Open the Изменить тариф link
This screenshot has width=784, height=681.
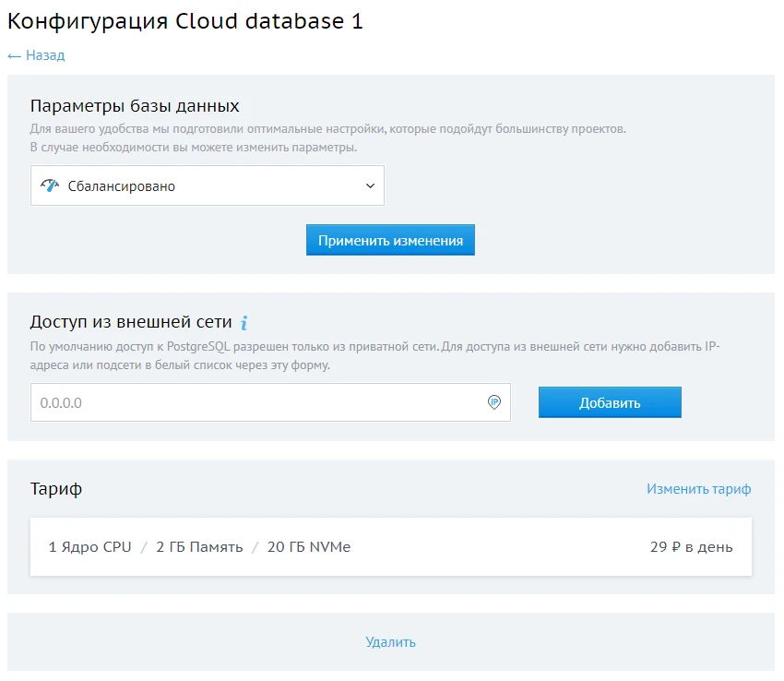click(698, 489)
